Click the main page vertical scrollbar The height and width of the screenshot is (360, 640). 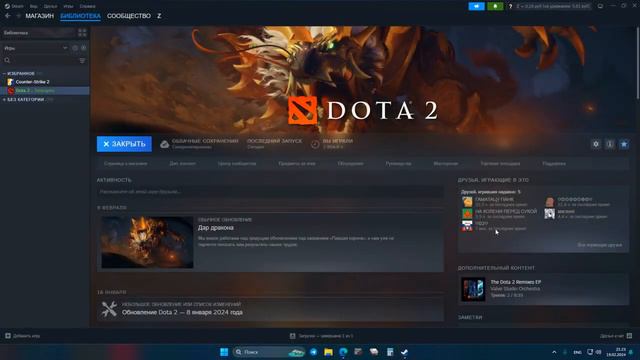[638, 63]
